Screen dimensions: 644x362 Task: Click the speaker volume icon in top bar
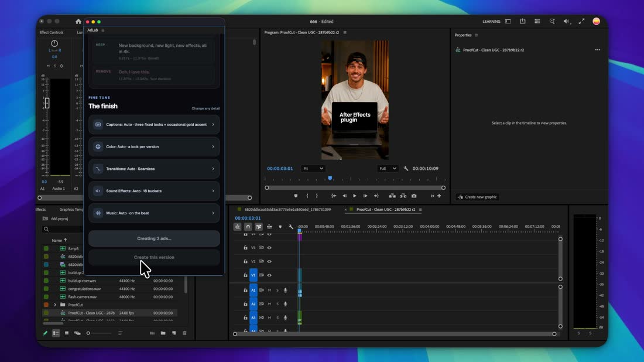coord(566,21)
